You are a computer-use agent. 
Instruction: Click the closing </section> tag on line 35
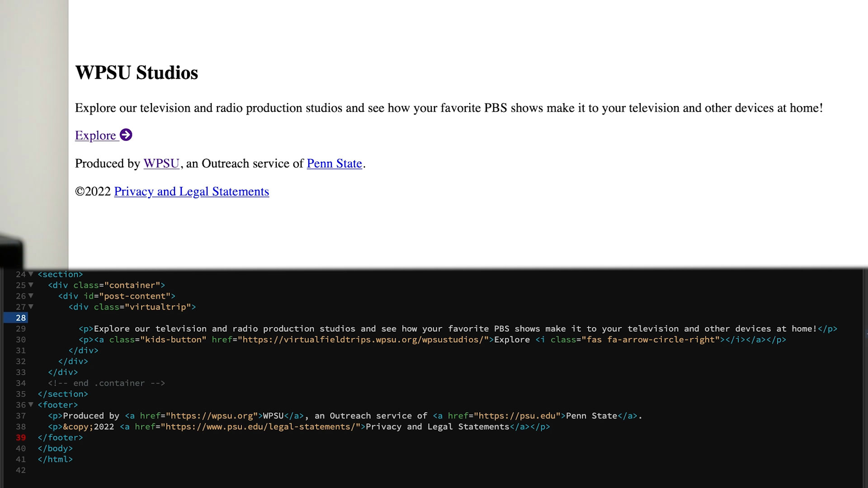[x=63, y=394]
